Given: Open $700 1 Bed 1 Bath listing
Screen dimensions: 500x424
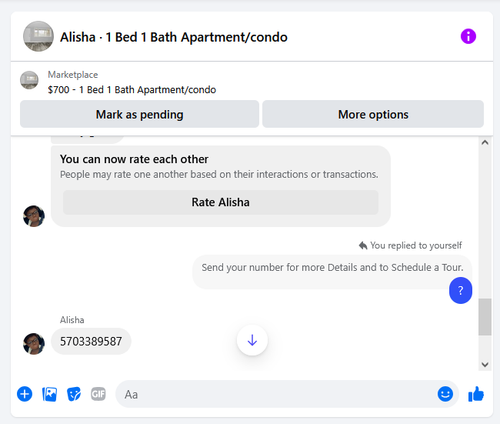Looking at the screenshot, I should [x=132, y=90].
